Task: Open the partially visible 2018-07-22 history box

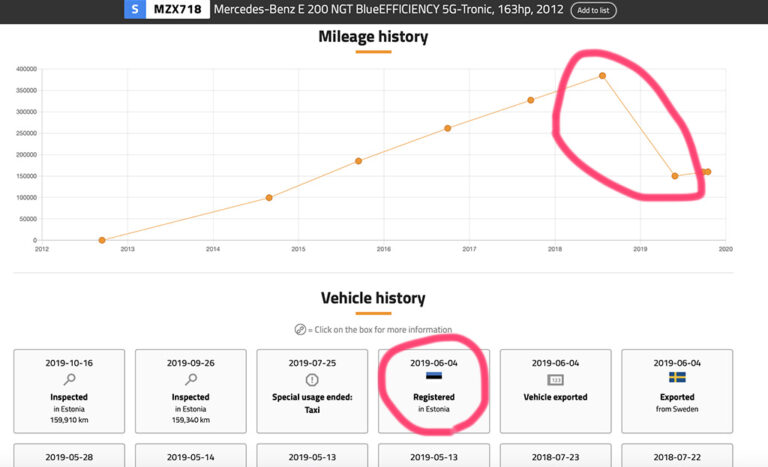Action: 677,455
